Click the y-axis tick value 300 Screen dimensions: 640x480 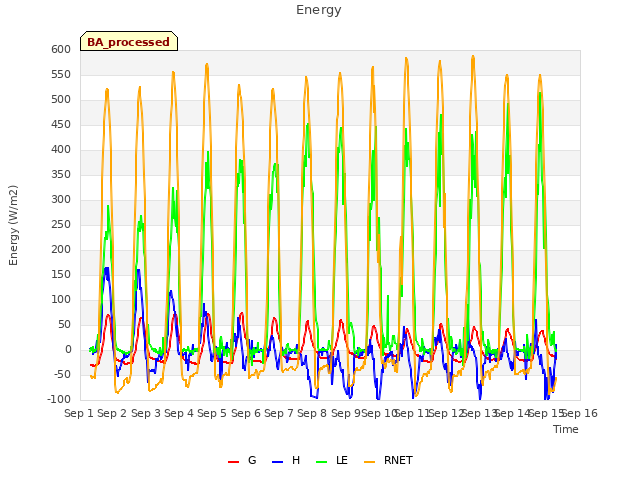(61, 200)
